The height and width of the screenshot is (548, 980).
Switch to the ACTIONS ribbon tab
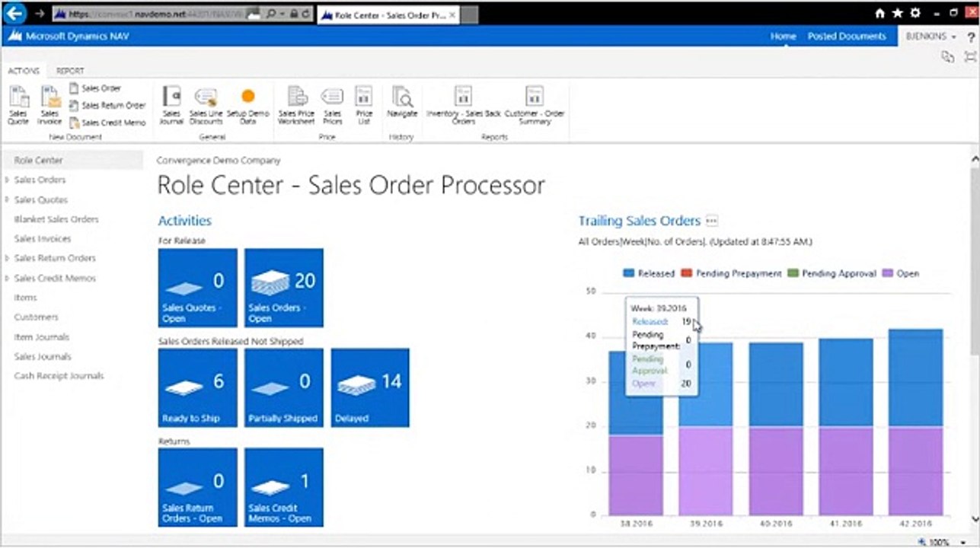point(24,71)
